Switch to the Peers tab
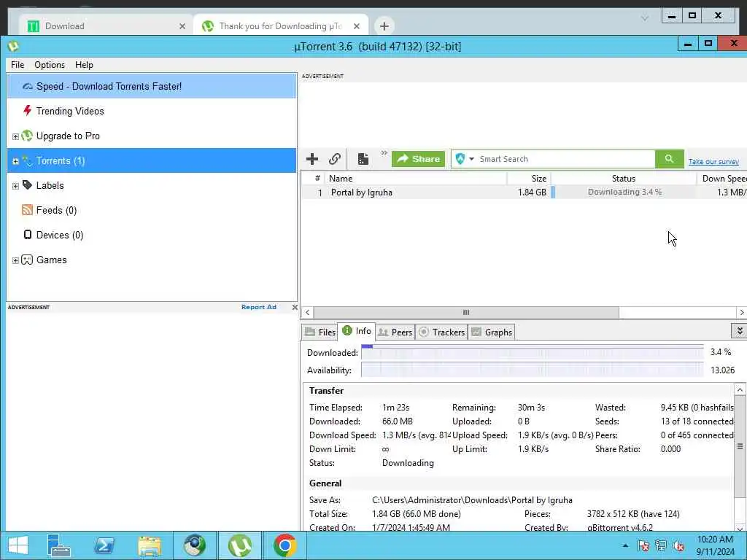The width and height of the screenshot is (747, 560). [x=395, y=332]
